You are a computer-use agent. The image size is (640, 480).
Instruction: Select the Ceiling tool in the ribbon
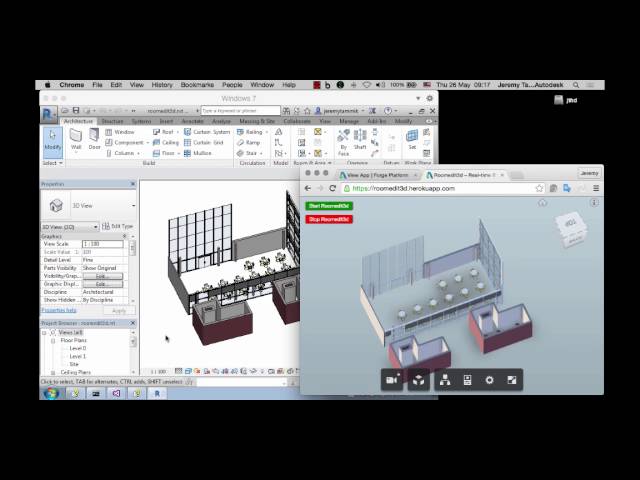coord(166,142)
